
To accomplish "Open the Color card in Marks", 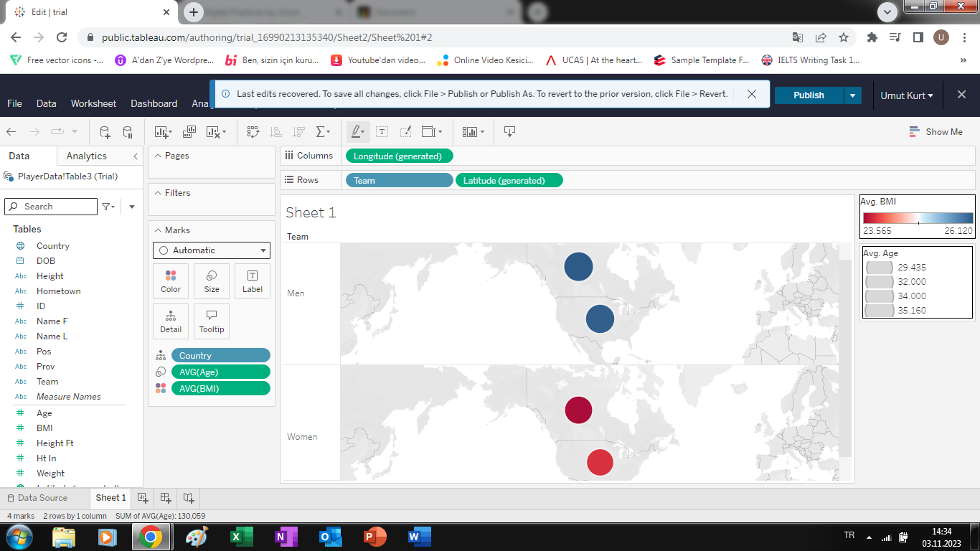I will click(x=171, y=281).
